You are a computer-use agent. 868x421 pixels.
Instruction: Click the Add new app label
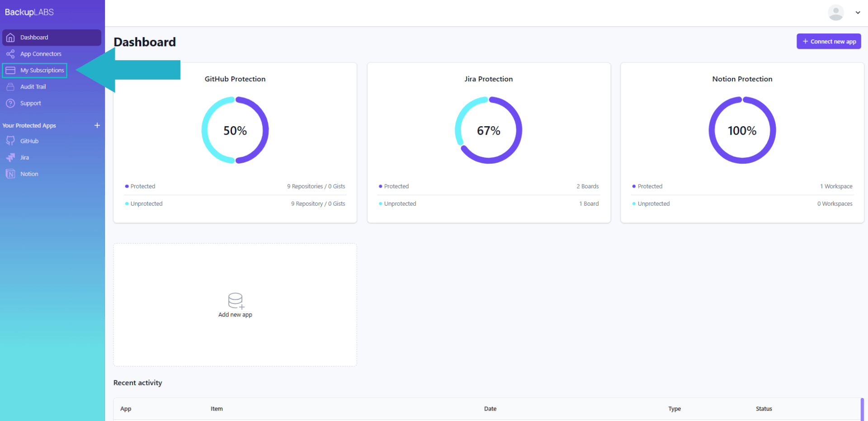(x=235, y=315)
